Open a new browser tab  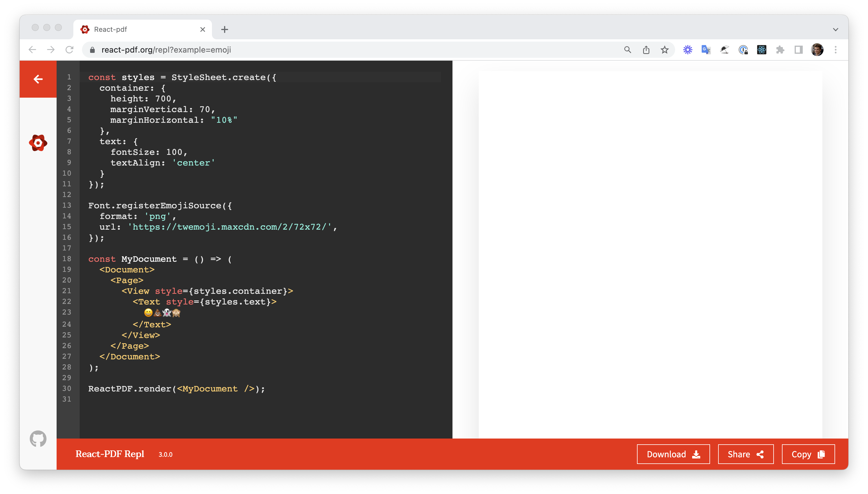224,29
